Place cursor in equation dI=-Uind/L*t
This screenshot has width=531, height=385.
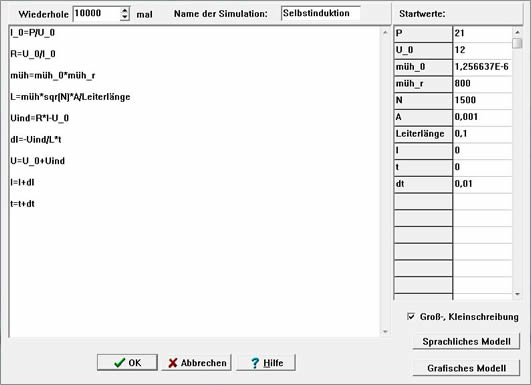pyautogui.click(x=36, y=140)
